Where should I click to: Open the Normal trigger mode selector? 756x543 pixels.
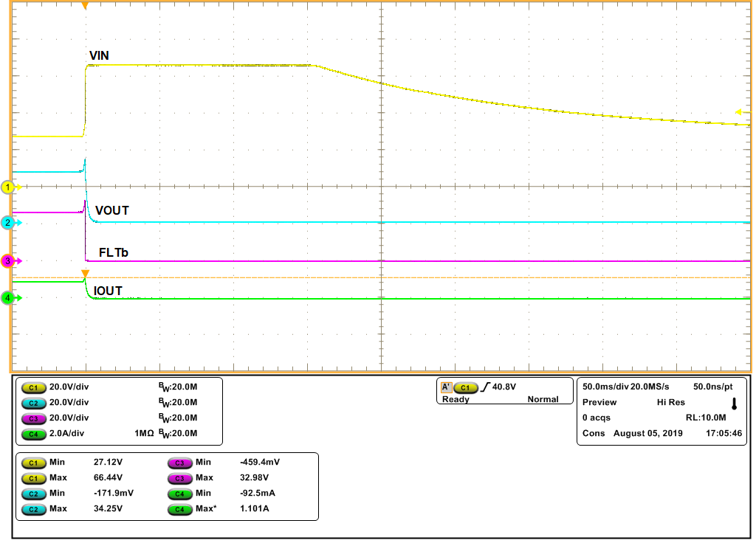pos(543,399)
